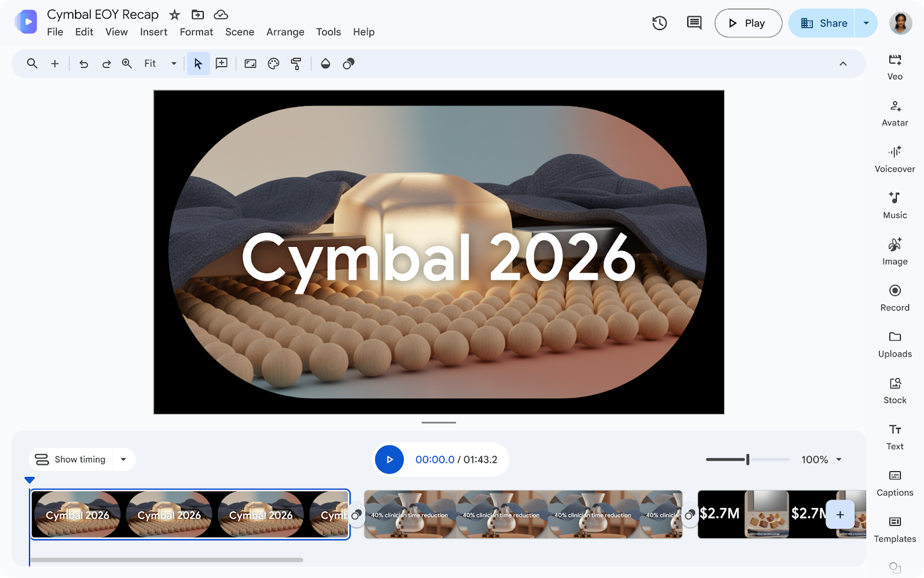Open the Veo panel in the sidebar
Viewport: 924px width, 578px height.
(x=895, y=67)
